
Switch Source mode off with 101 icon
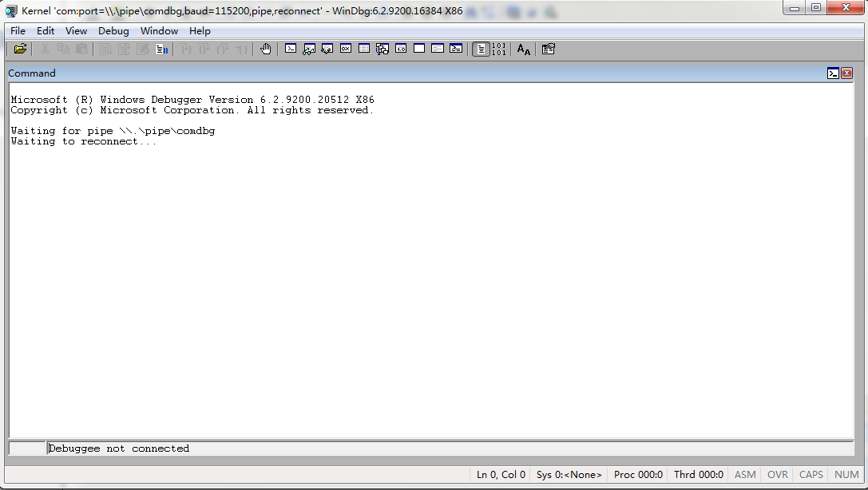pos(499,49)
